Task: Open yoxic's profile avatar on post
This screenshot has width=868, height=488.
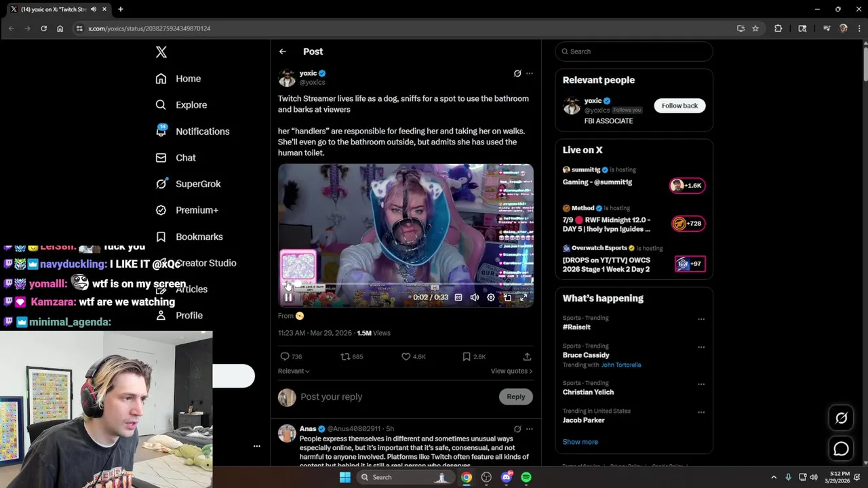Action: pyautogui.click(x=287, y=77)
